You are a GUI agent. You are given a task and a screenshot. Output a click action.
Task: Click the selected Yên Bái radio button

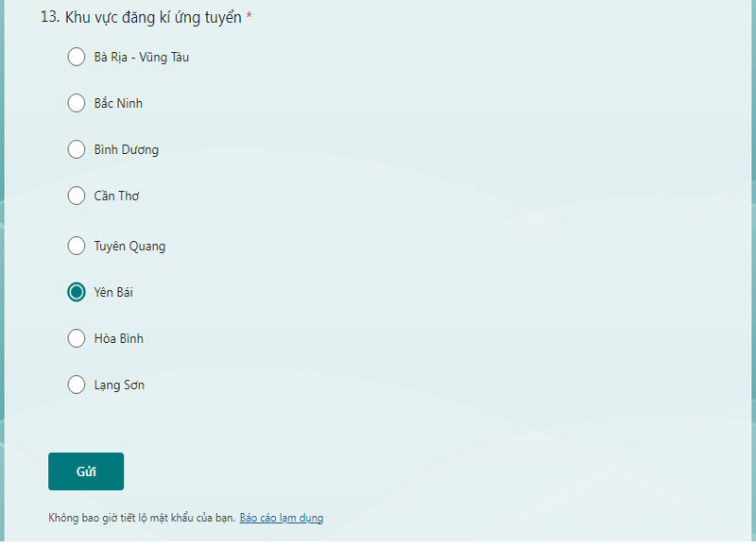(x=77, y=292)
